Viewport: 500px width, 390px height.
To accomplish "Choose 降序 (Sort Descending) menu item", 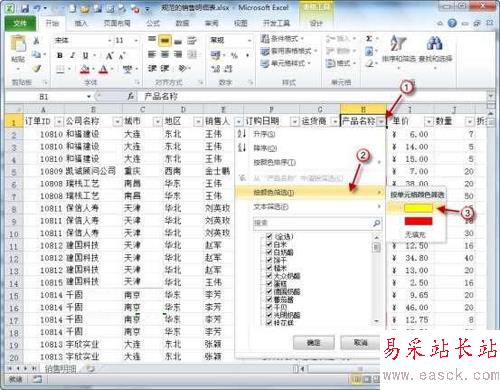I will tap(310, 148).
